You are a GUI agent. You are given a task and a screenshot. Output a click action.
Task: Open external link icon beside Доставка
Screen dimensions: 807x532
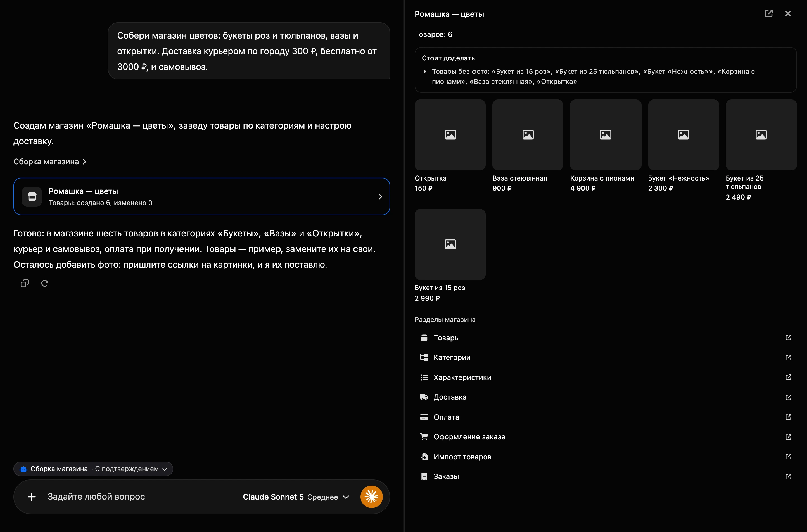click(788, 397)
